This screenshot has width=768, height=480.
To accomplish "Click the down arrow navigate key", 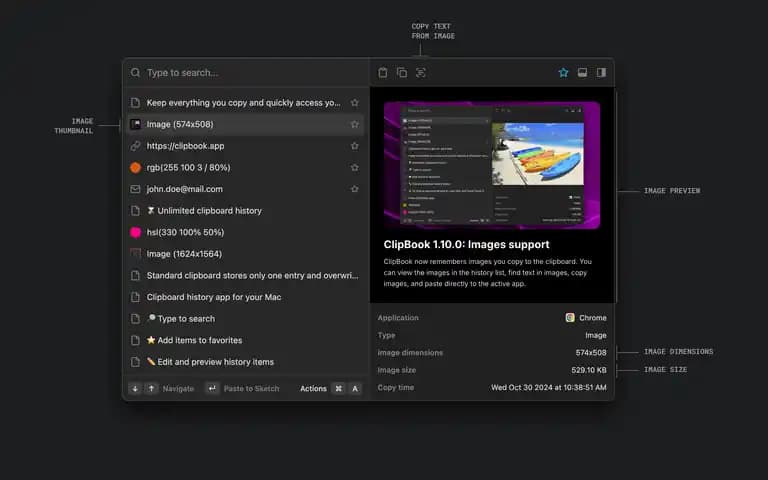I will coord(135,388).
